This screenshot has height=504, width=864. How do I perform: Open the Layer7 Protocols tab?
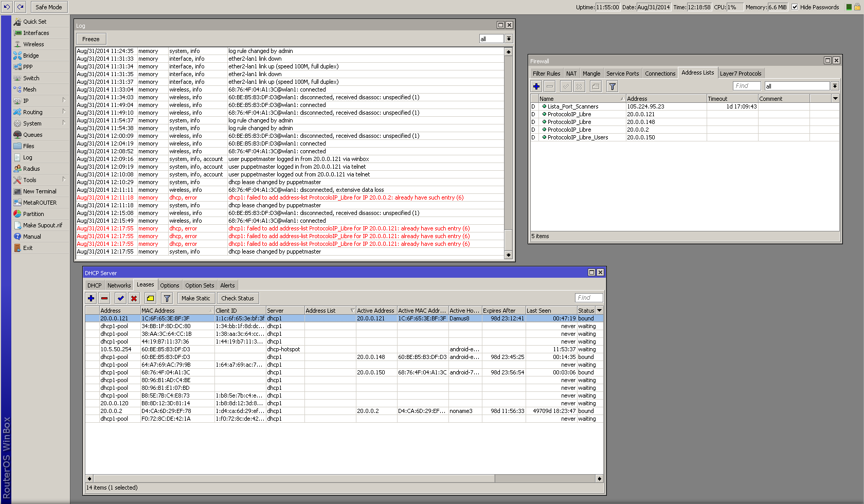pos(741,74)
